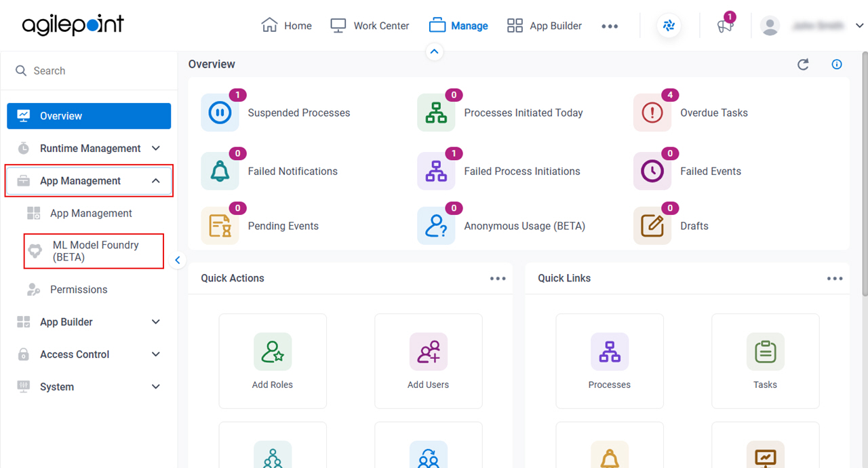The image size is (868, 468).
Task: Open the announcements megaphone icon
Action: [x=725, y=26]
